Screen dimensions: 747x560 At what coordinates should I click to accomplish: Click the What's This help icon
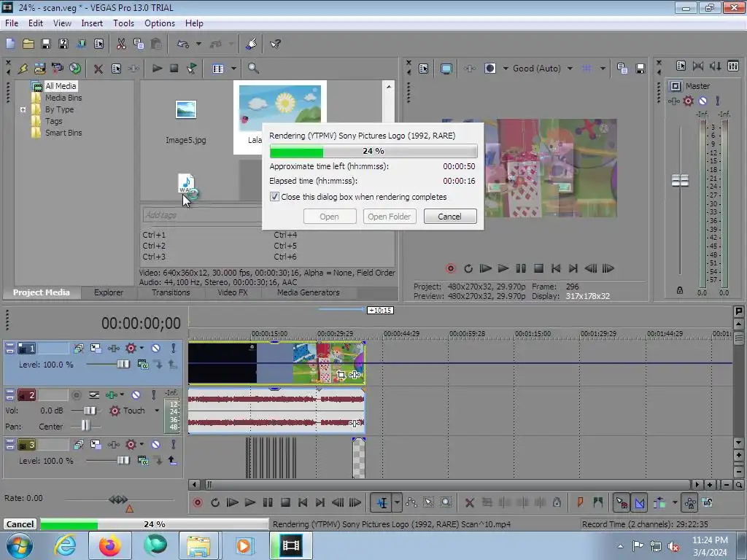[275, 44]
